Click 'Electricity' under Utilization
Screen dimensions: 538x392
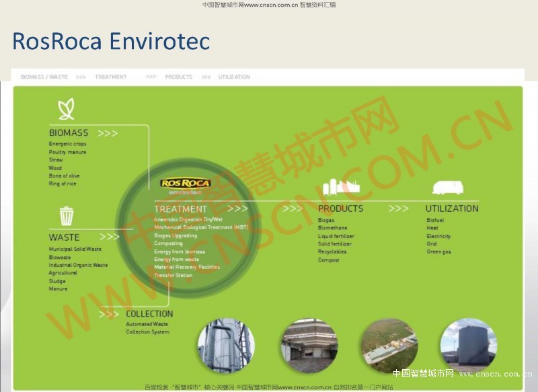click(x=439, y=236)
